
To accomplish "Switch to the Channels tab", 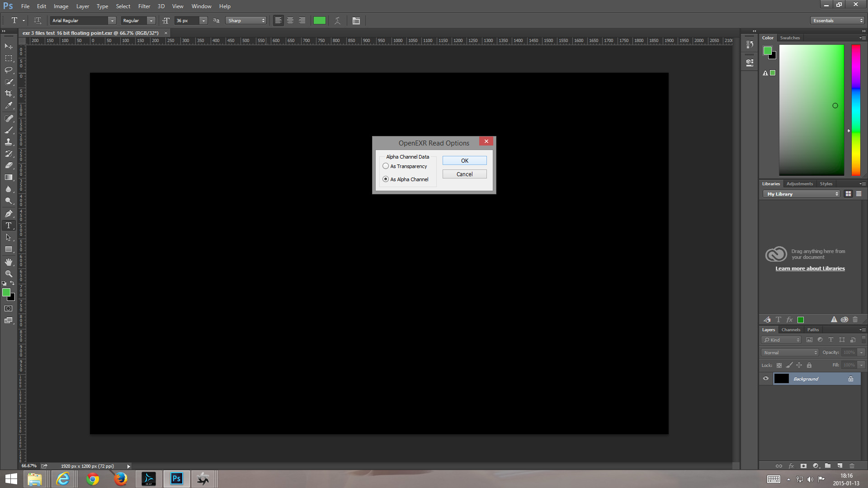I will [x=791, y=330].
